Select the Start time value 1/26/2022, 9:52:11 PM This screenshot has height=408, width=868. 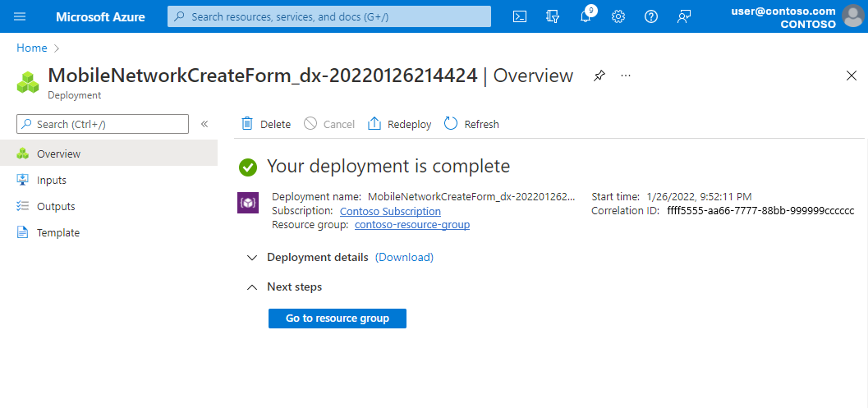click(699, 196)
